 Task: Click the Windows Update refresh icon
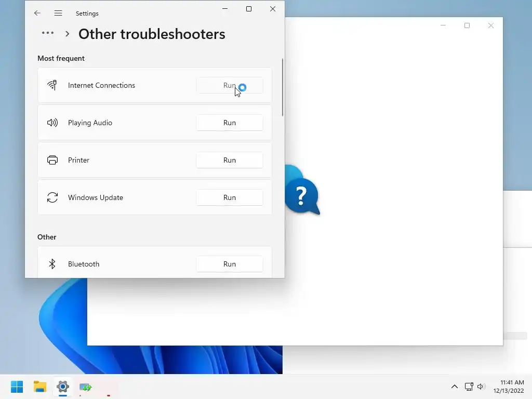52,197
